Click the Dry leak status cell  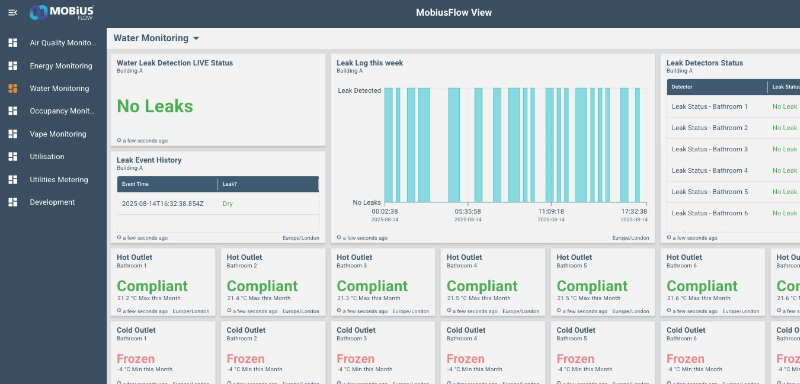(x=228, y=203)
